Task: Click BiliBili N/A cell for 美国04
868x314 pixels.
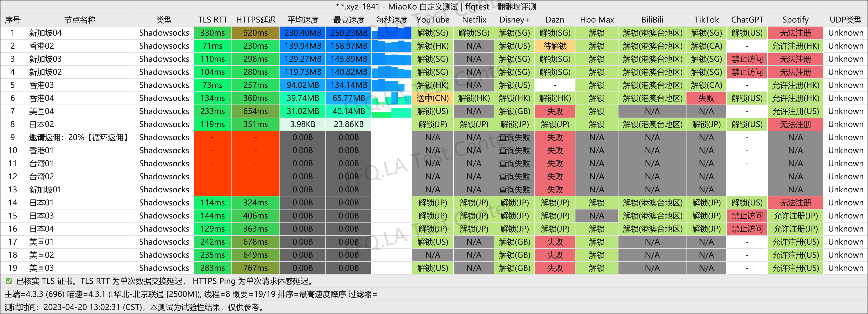Action: [x=652, y=111]
